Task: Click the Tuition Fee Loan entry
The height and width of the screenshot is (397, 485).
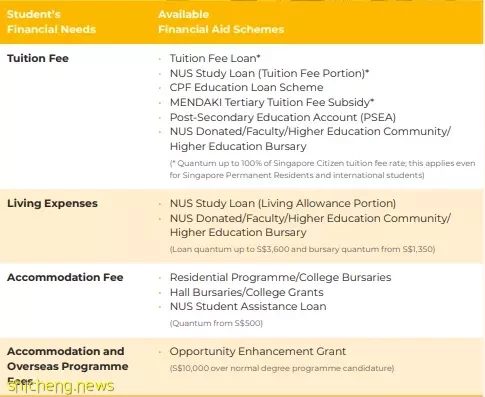Action: (x=215, y=58)
